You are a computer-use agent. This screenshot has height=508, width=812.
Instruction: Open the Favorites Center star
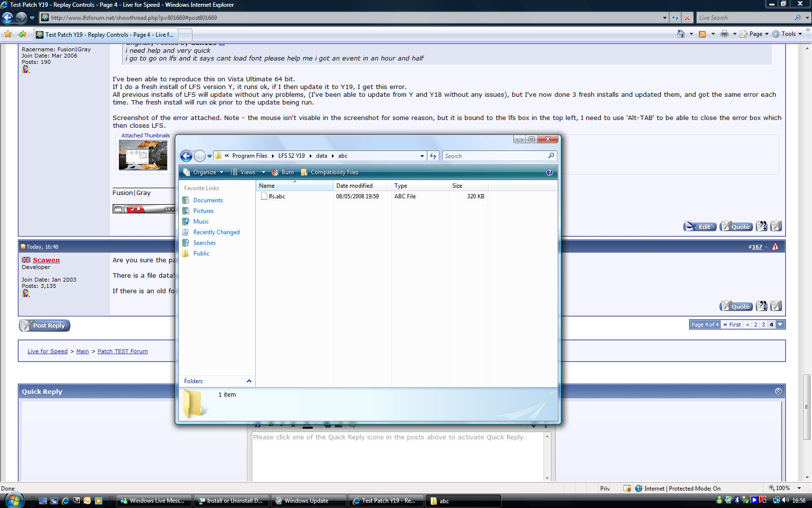pyautogui.click(x=8, y=34)
